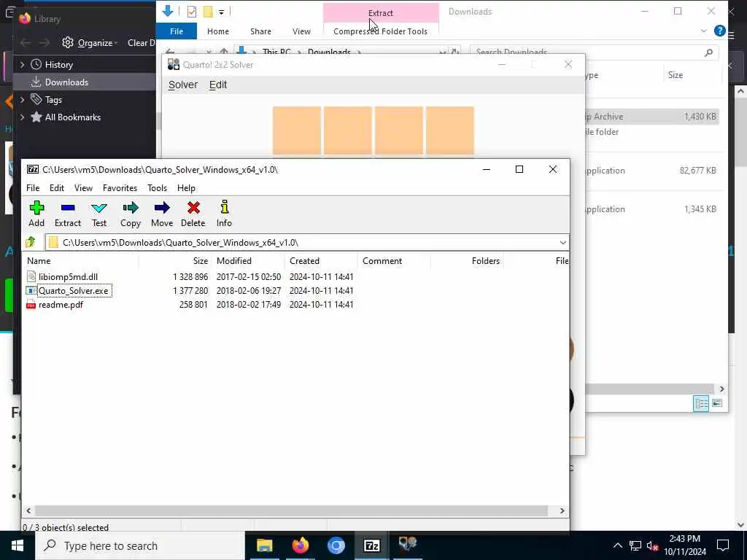Open the notification center
Image resolution: width=747 pixels, height=560 pixels.
(723, 545)
